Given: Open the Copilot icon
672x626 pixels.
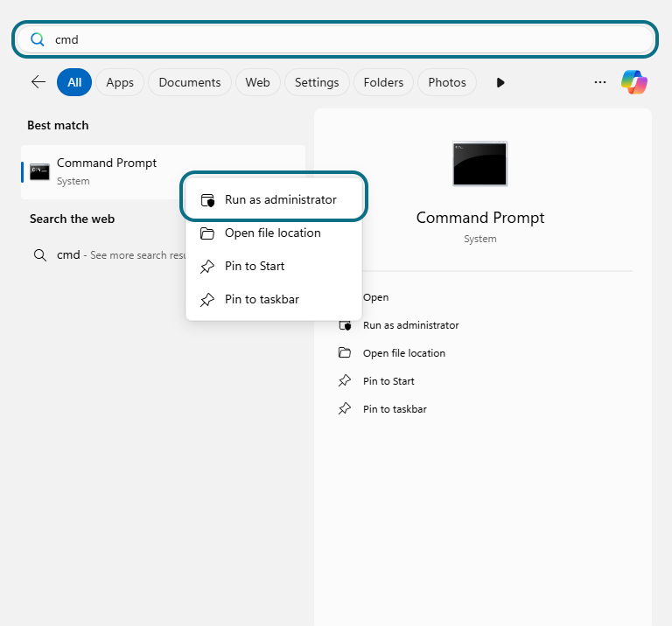Looking at the screenshot, I should tap(634, 82).
